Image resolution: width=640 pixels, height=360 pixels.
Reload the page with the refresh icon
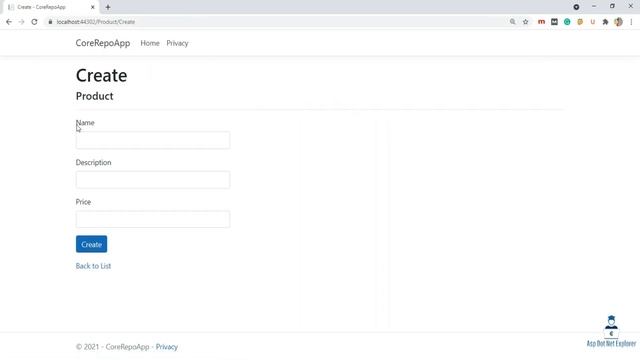click(x=34, y=22)
